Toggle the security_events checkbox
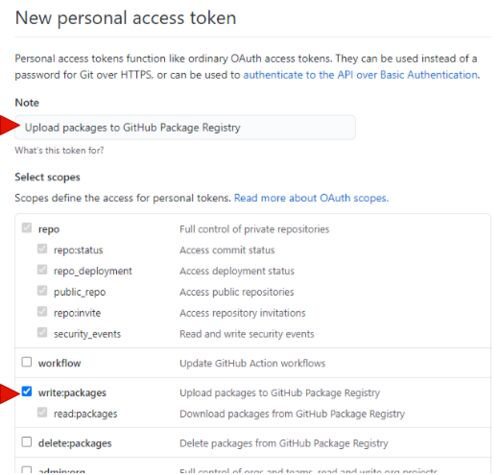 (x=42, y=333)
